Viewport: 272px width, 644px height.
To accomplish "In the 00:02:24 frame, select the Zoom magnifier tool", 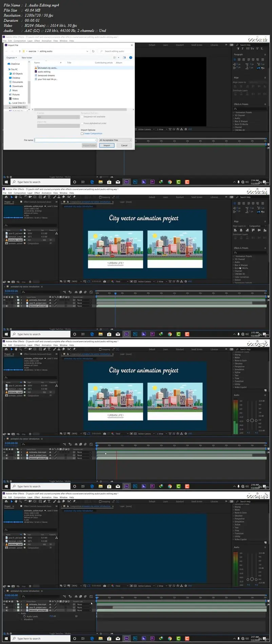I will (20, 197).
